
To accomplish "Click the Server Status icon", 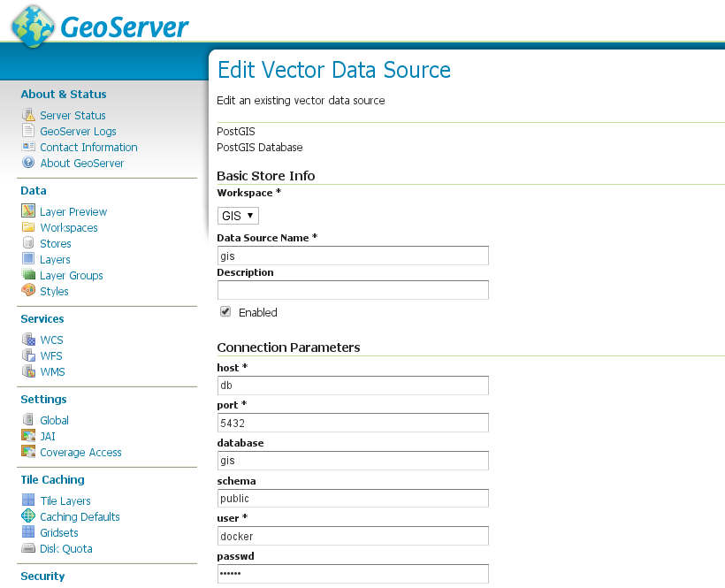I will pos(27,115).
